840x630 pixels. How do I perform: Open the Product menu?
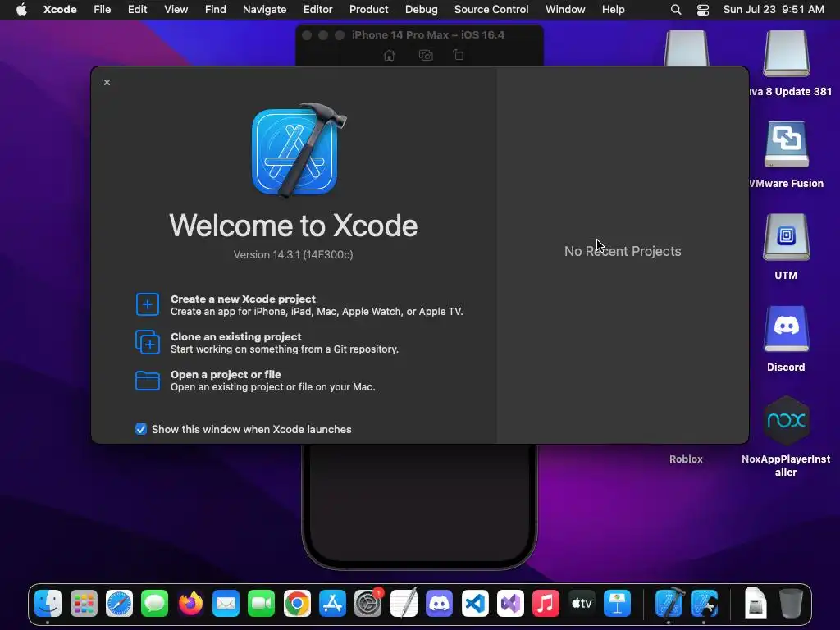coord(368,9)
